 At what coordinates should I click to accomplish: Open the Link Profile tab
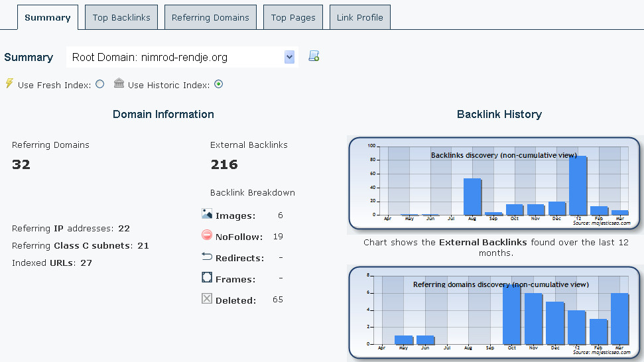click(360, 18)
